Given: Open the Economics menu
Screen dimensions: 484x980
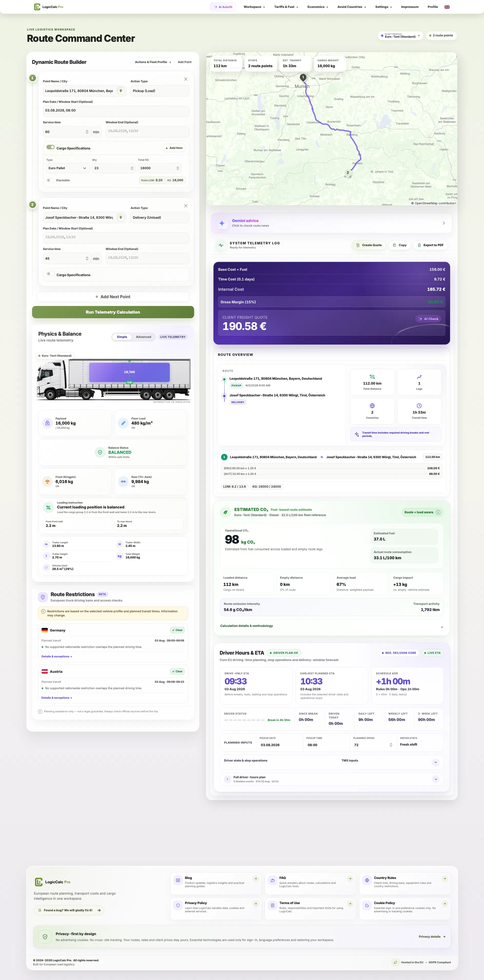Looking at the screenshot, I should pyautogui.click(x=318, y=7).
